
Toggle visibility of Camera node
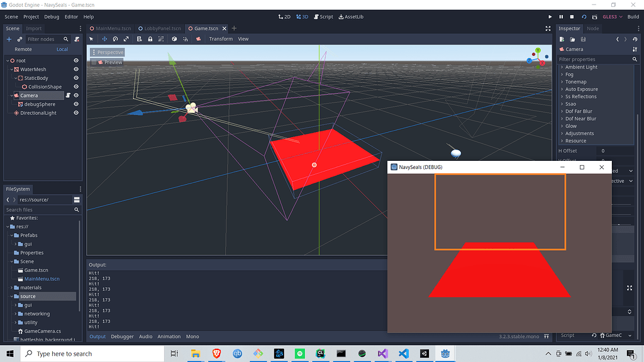coord(76,96)
